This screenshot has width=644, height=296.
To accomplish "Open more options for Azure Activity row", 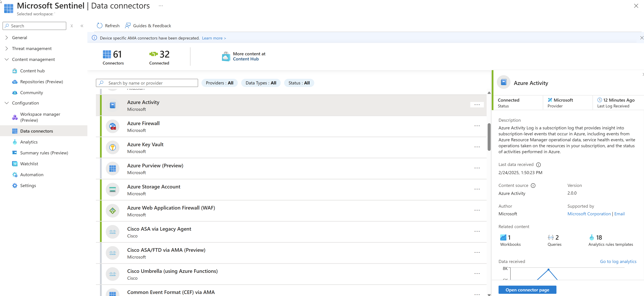I will coord(477,105).
